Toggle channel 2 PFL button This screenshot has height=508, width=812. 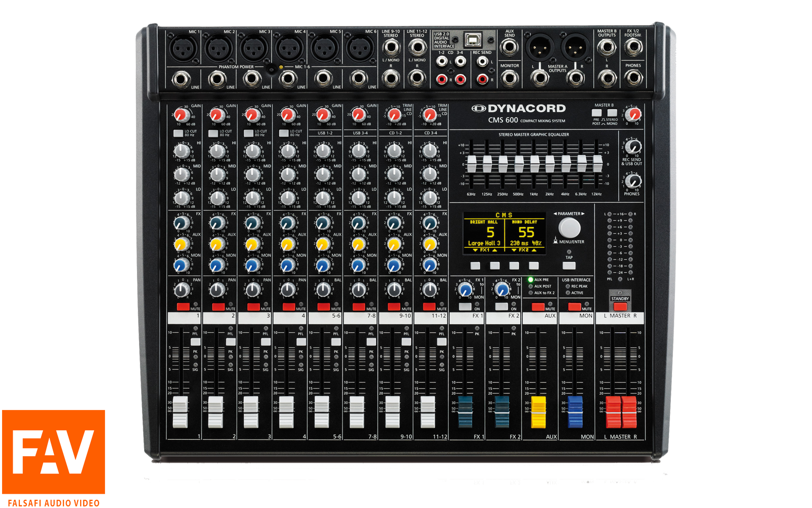coord(231,342)
